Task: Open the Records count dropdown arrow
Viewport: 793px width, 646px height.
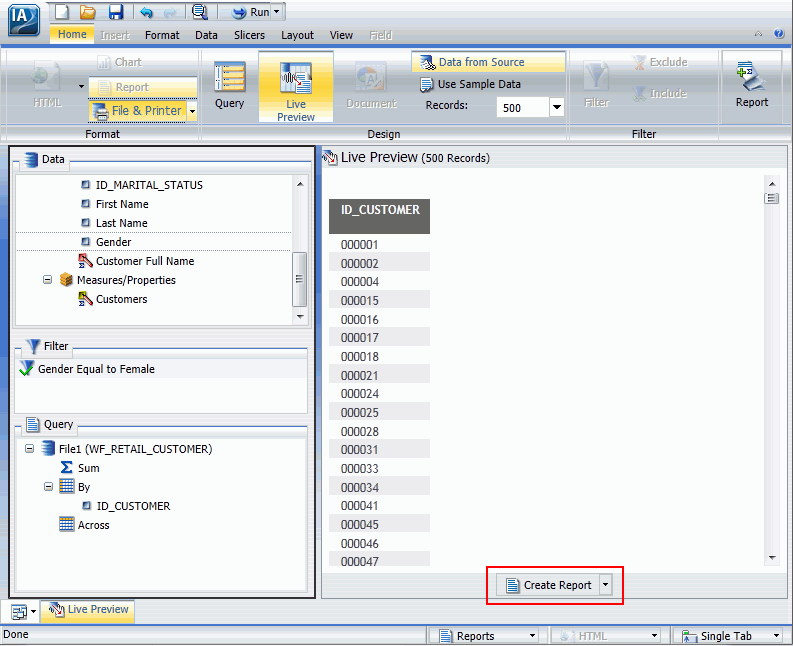Action: 557,107
